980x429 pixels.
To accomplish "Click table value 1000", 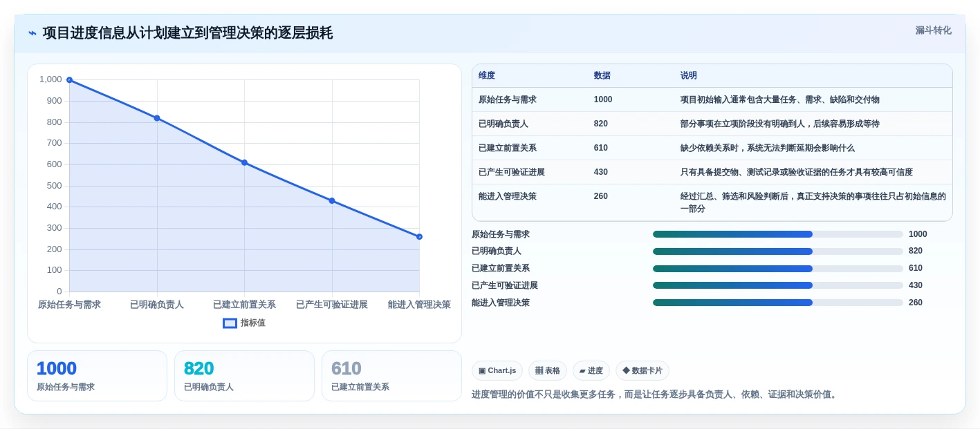I will pos(603,99).
